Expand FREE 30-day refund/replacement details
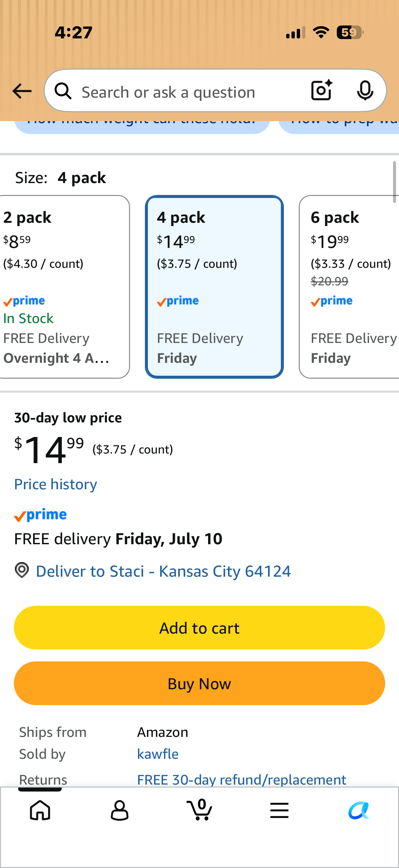This screenshot has height=868, width=399. [242, 780]
